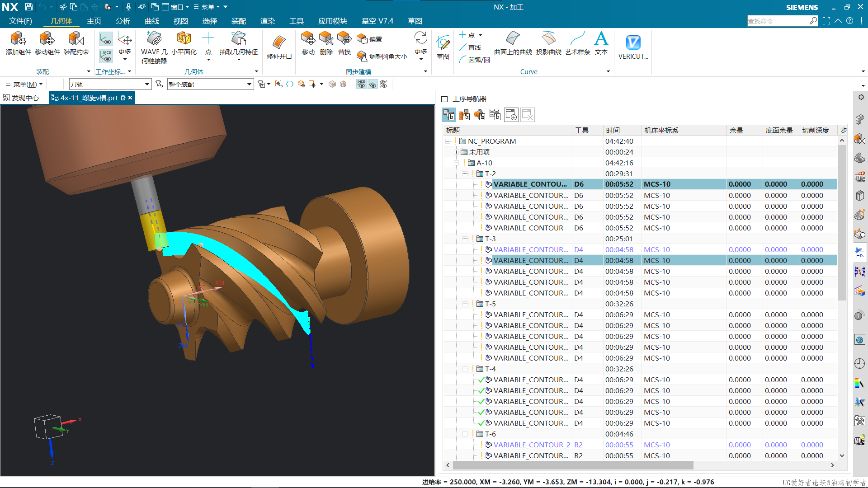The width and height of the screenshot is (868, 488).
Task: Click the 偏置 (Offset) tool
Action: point(370,39)
